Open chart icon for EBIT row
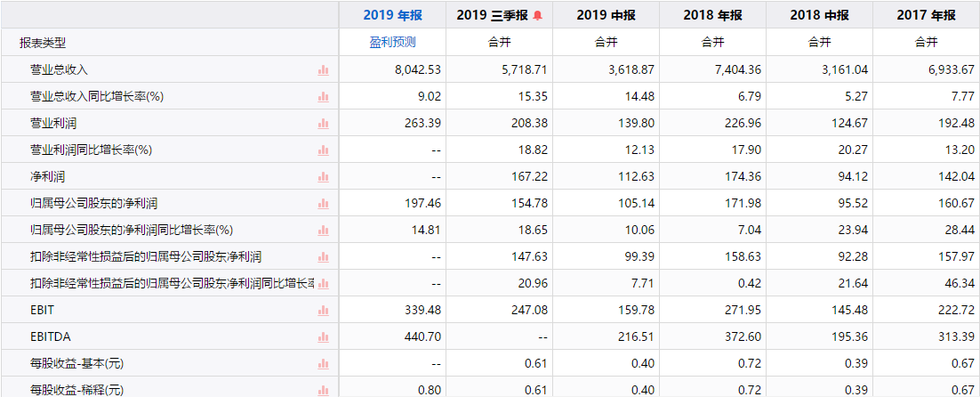This screenshot has height=397, width=980. 323,310
